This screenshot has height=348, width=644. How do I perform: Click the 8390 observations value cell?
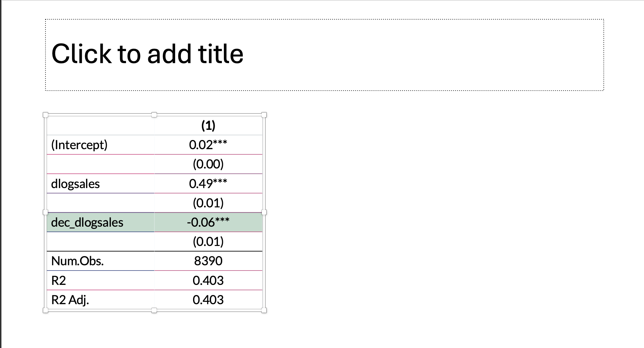(x=208, y=261)
